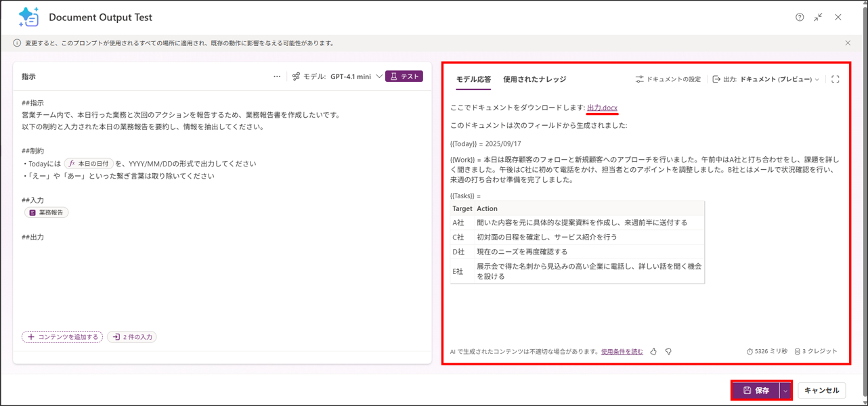Click the thumbs down feedback icon

pos(668,352)
